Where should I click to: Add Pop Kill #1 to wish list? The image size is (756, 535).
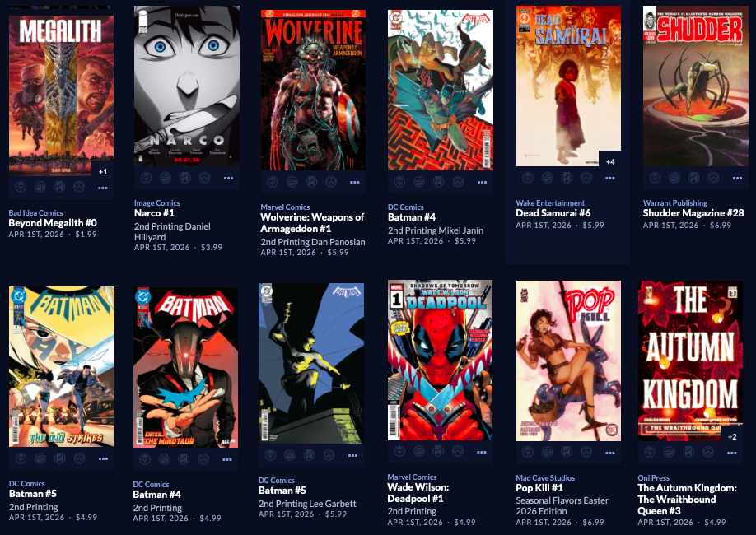[586, 452]
